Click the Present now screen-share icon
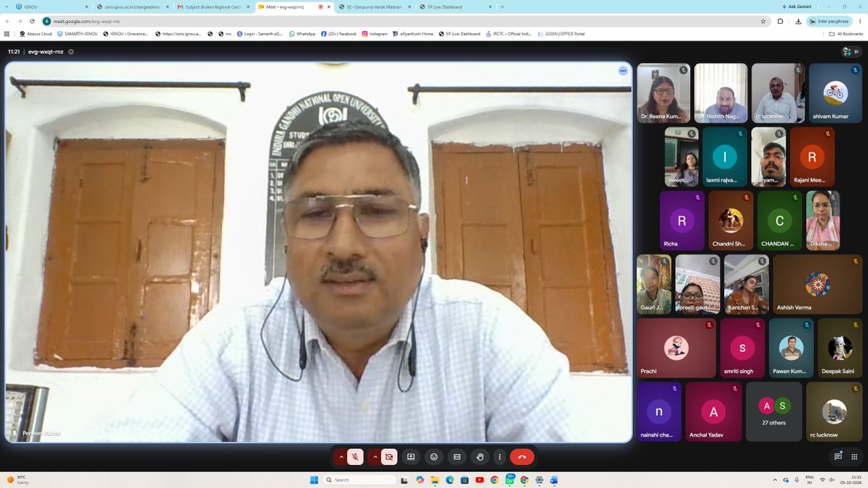The image size is (868, 488). (x=411, y=457)
